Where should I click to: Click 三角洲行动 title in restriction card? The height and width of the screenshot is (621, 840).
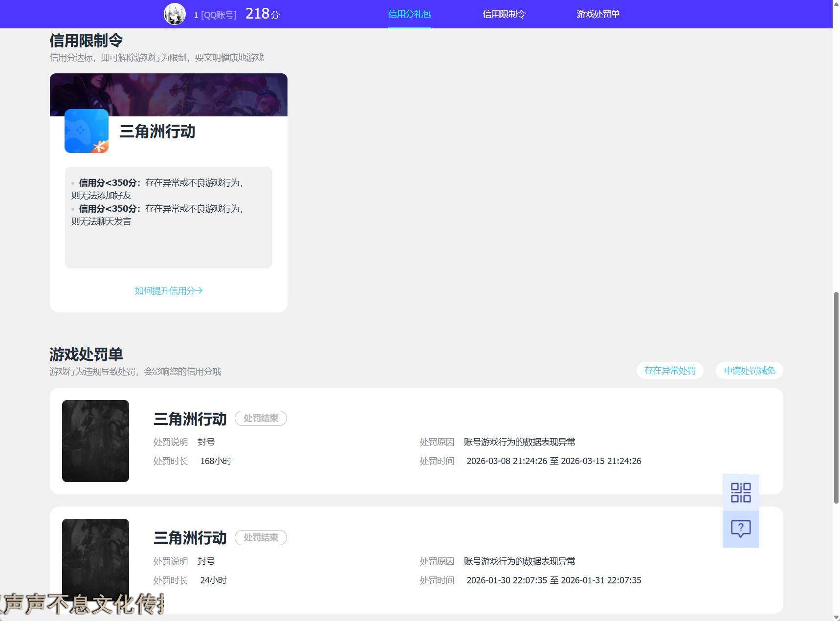click(157, 131)
